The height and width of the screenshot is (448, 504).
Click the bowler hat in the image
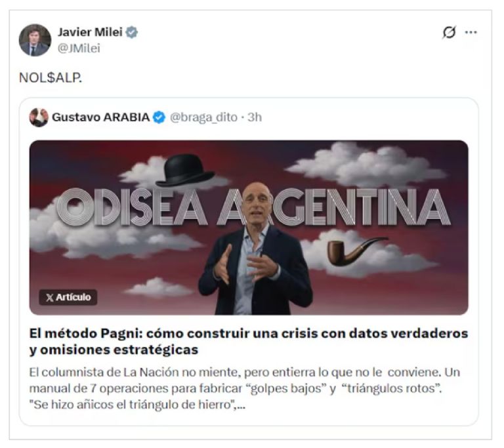(x=185, y=170)
